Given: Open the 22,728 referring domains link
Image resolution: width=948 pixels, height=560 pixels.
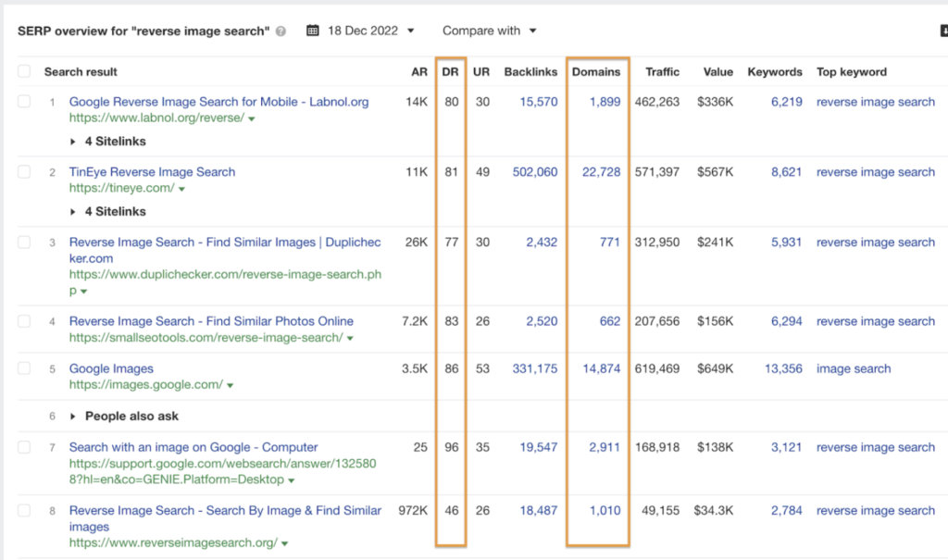Looking at the screenshot, I should coord(602,172).
